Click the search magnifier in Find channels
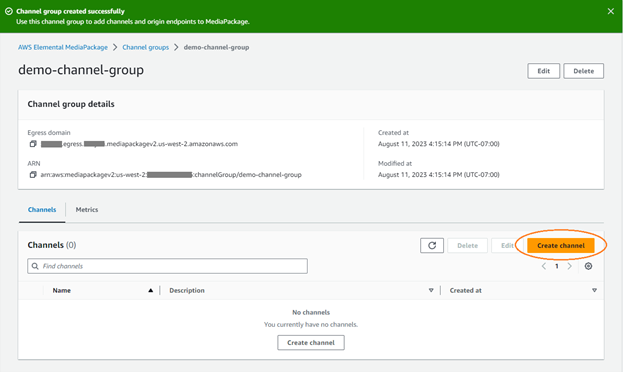The width and height of the screenshot is (623, 372). tap(35, 266)
